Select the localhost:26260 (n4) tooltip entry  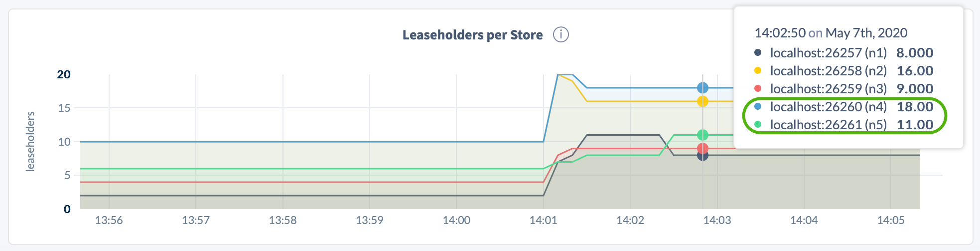(x=828, y=106)
